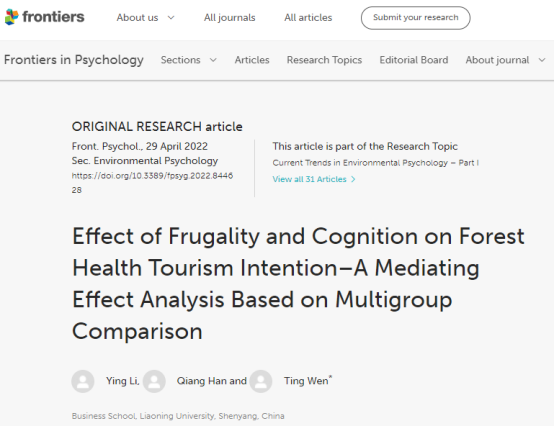This screenshot has height=427, width=554.
Task: Click author name Ting Wen
Action: [x=306, y=381]
